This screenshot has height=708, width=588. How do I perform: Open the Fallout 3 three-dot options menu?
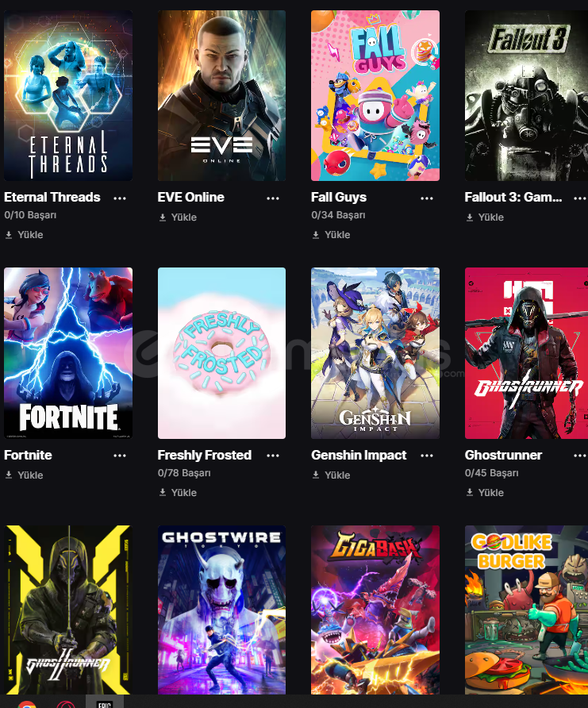pos(580,198)
